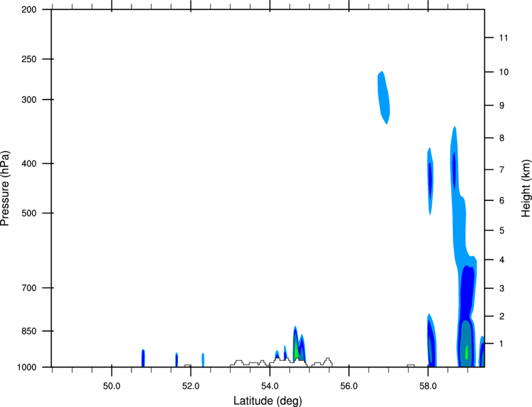Select the 500 pressure tick label
Image resolution: width=532 pixels, height=407 pixels.
[29, 213]
